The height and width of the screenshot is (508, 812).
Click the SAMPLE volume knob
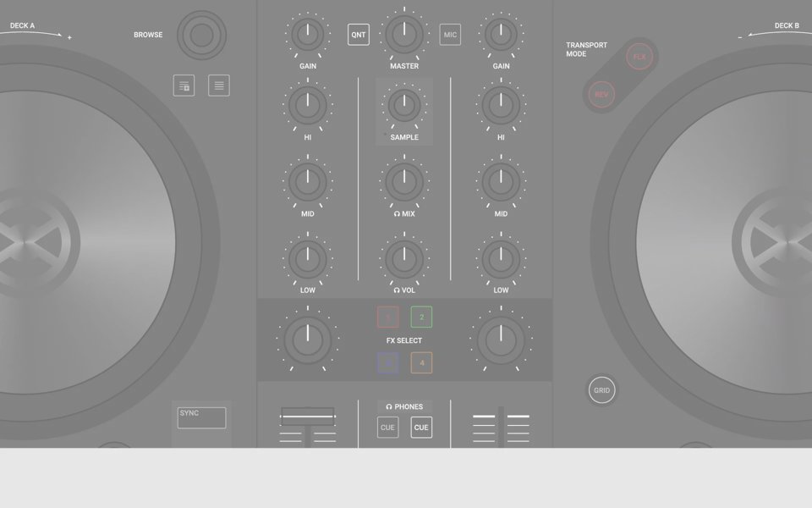[404, 106]
